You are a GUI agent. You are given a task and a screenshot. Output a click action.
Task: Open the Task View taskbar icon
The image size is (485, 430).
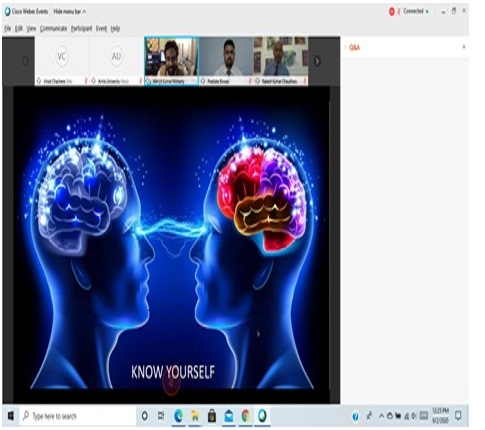[161, 416]
